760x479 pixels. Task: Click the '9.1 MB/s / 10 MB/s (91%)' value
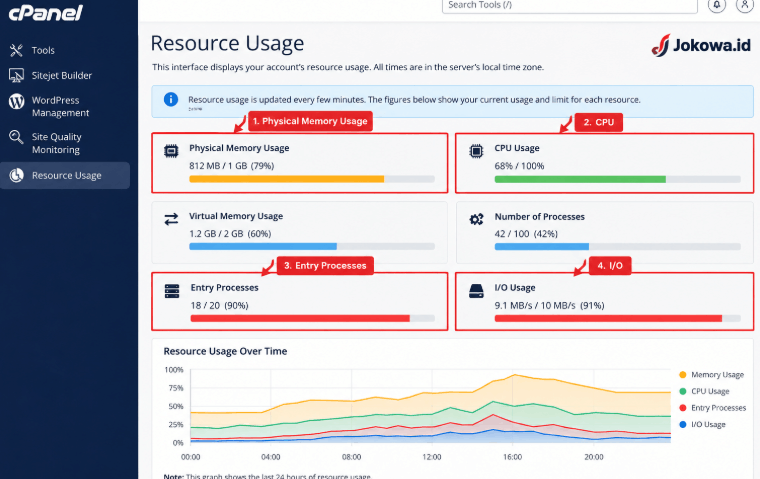pyautogui.click(x=549, y=305)
